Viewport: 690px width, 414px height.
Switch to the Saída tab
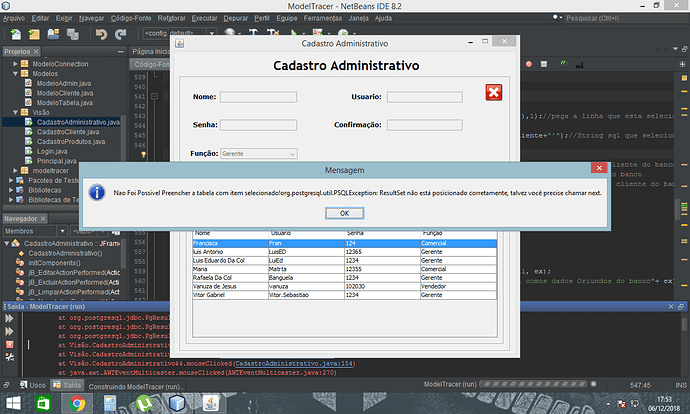coord(67,385)
